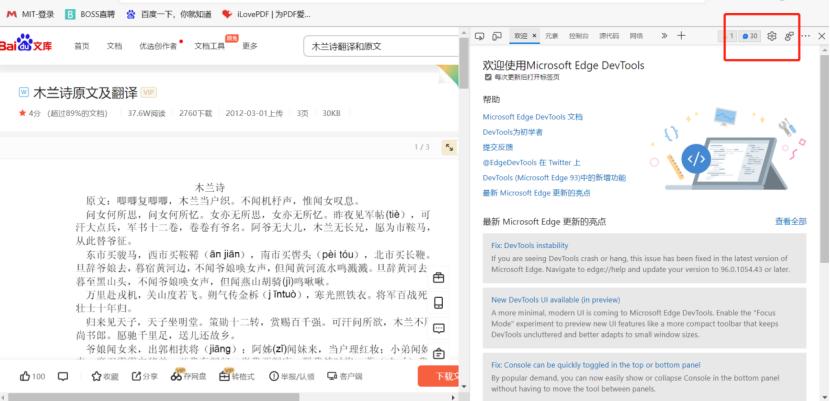Expand document to fullscreen with arrows icon
Screen dimensions: 830x401
[x=449, y=148]
